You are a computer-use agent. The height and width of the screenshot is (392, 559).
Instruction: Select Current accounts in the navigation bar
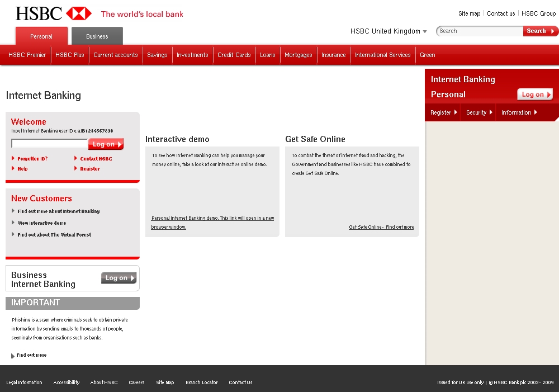(x=116, y=55)
